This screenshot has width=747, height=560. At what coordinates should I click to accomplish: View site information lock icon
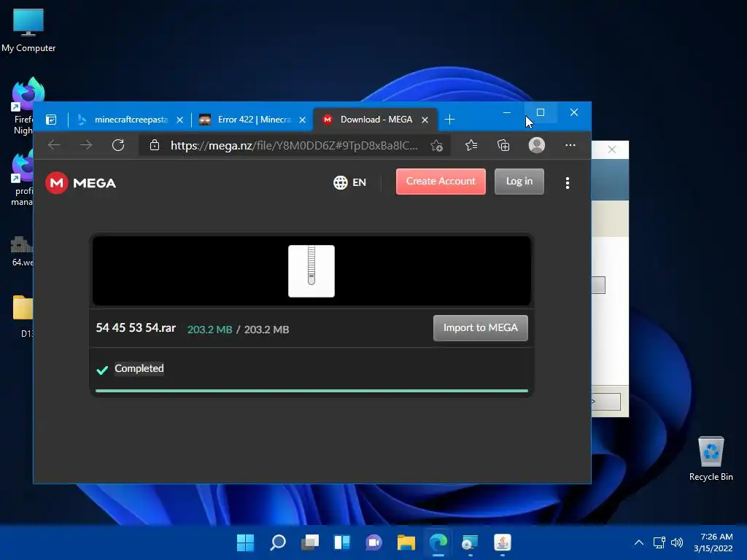(x=155, y=145)
